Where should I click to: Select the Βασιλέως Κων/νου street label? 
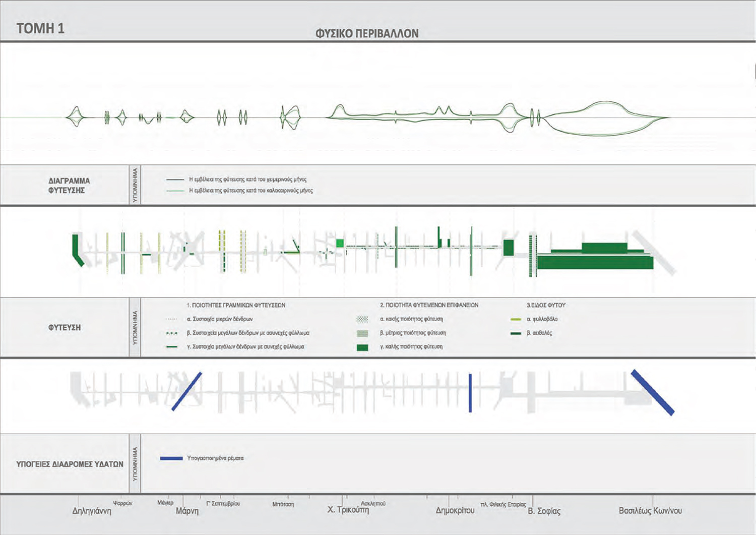650,511
